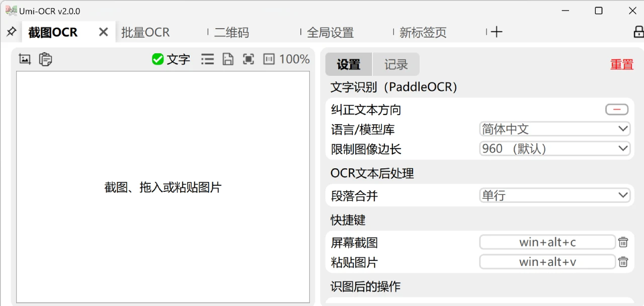Click the OCR文本后处理 heading

click(x=372, y=173)
